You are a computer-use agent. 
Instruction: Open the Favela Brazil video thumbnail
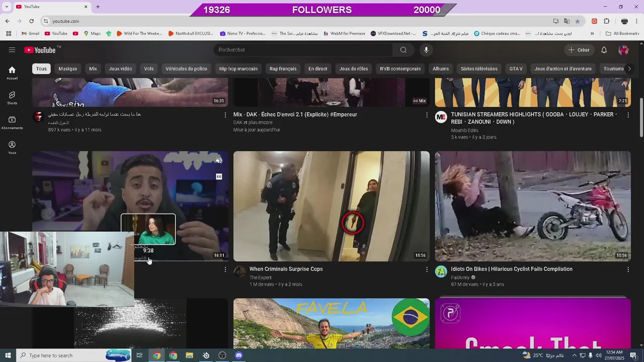(332, 323)
